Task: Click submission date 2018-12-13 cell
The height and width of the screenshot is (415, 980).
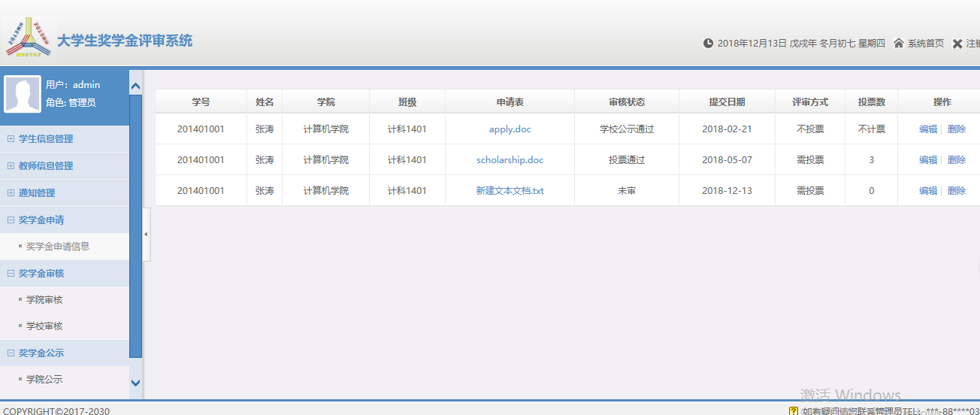Action: point(727,191)
